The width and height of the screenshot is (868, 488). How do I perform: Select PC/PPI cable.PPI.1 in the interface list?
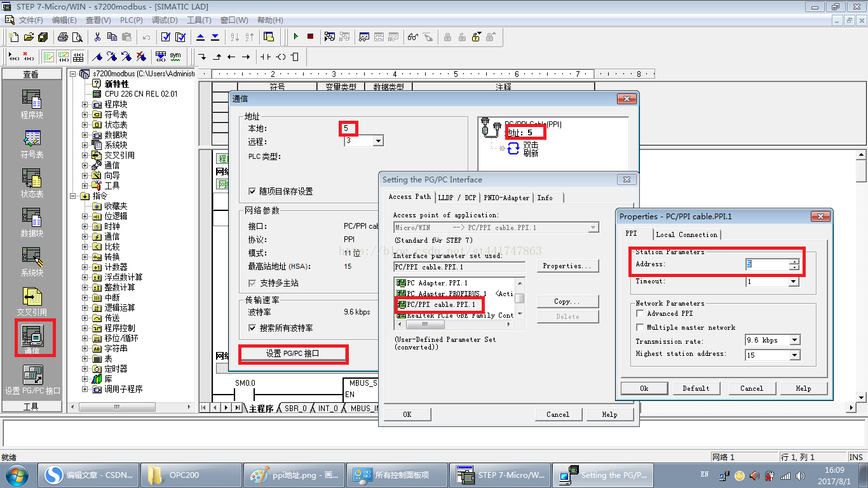441,304
